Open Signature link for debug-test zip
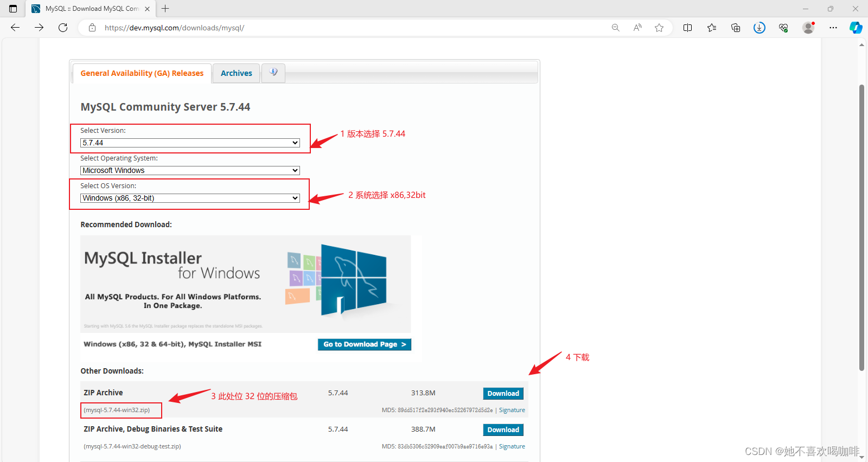The image size is (868, 462). pos(512,446)
